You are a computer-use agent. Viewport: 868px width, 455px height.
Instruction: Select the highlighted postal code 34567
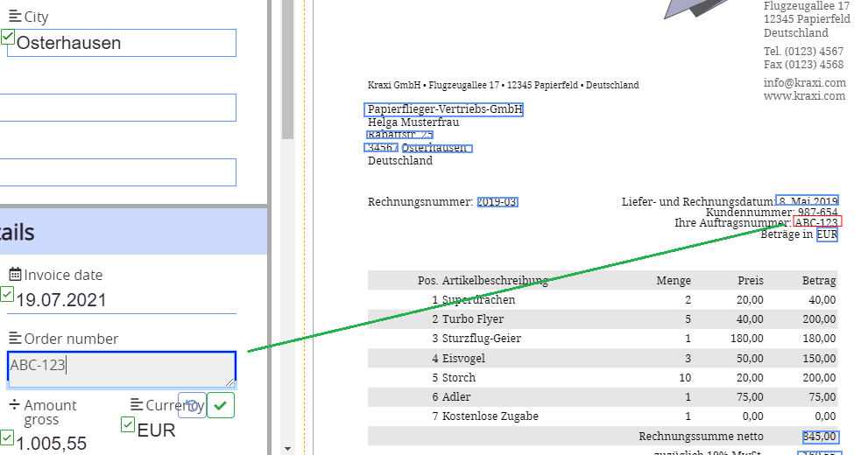click(x=381, y=148)
